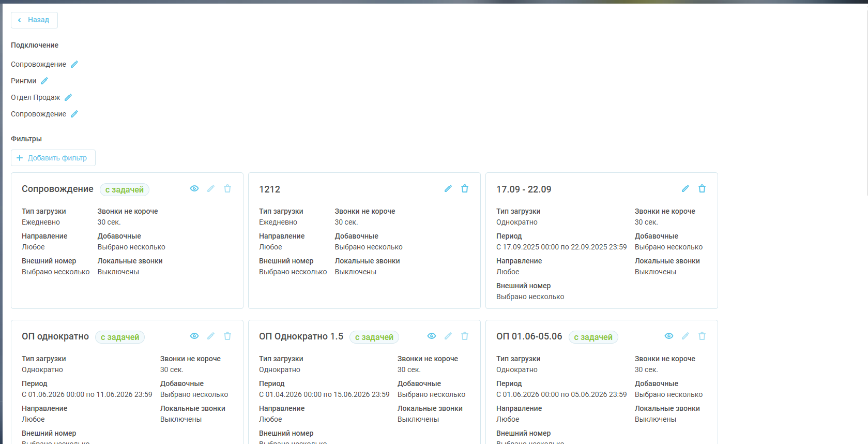Edit the Отдел Продаж connection
868x444 pixels.
click(68, 97)
